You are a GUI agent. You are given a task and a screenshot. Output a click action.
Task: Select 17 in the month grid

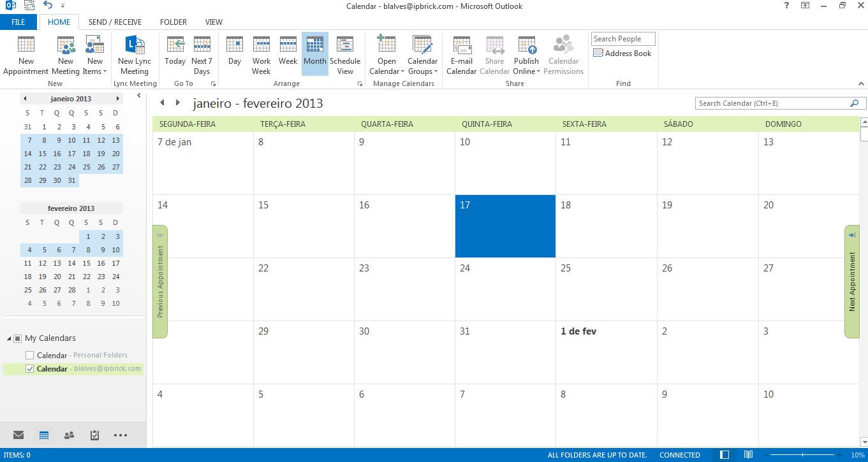(505, 226)
